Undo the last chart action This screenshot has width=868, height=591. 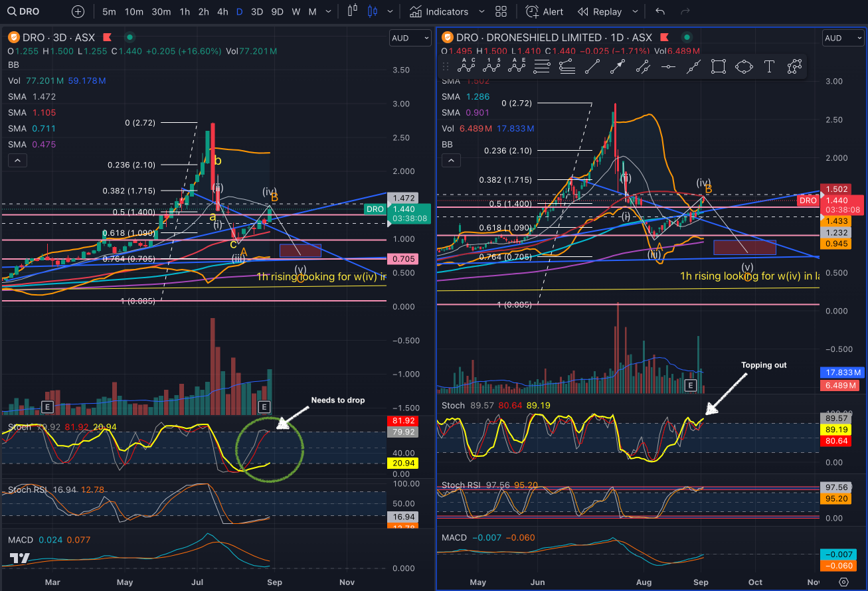659,11
